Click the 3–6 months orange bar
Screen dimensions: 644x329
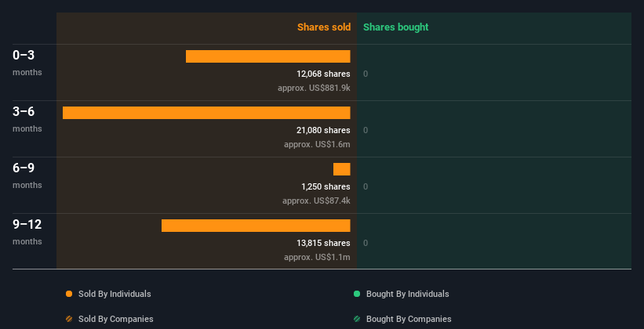(x=206, y=113)
